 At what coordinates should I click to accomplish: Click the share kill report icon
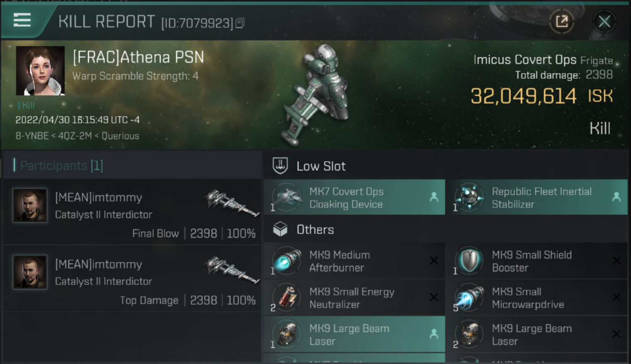point(561,21)
